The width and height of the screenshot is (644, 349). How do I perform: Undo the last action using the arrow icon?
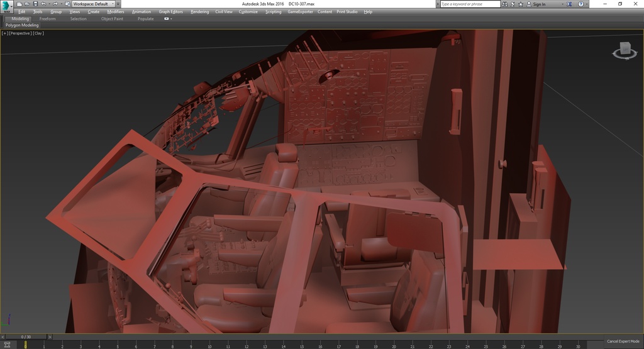pyautogui.click(x=42, y=4)
